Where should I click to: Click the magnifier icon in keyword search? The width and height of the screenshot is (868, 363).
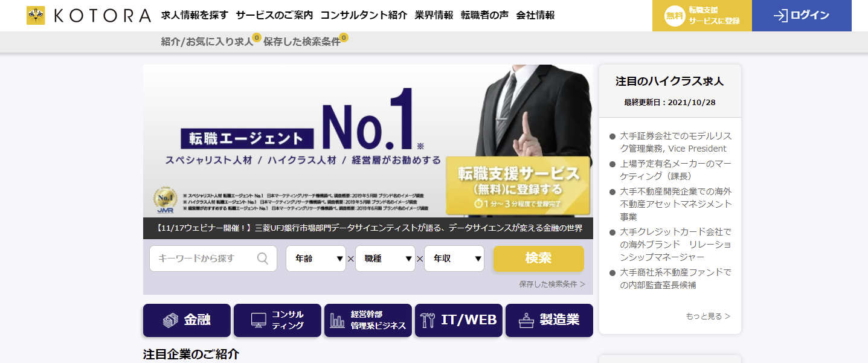[263, 259]
